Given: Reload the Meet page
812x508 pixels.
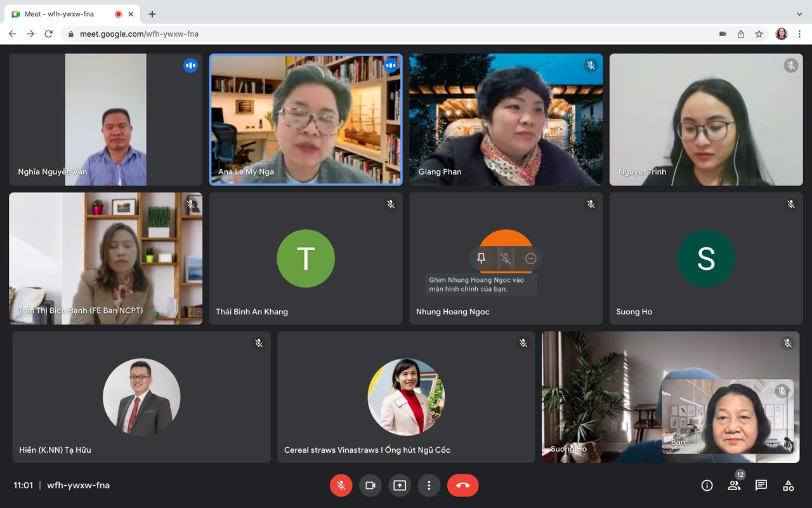Looking at the screenshot, I should coord(49,34).
